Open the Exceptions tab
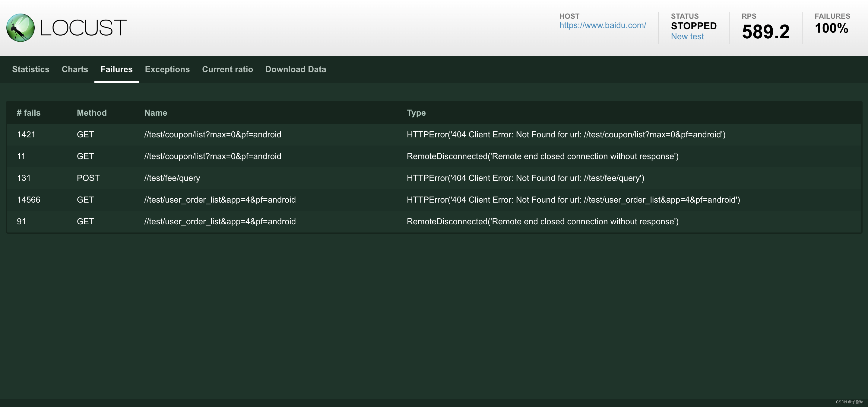This screenshot has width=868, height=407. click(167, 69)
